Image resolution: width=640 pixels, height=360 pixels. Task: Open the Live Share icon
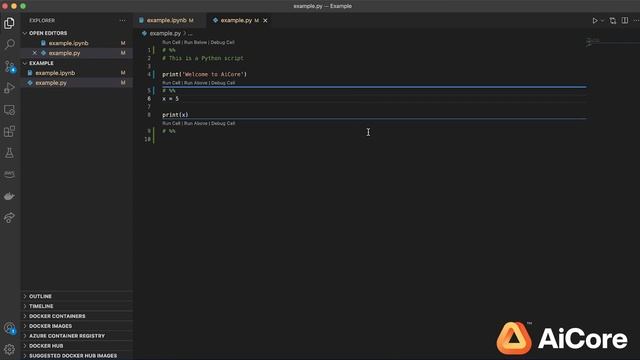9,218
